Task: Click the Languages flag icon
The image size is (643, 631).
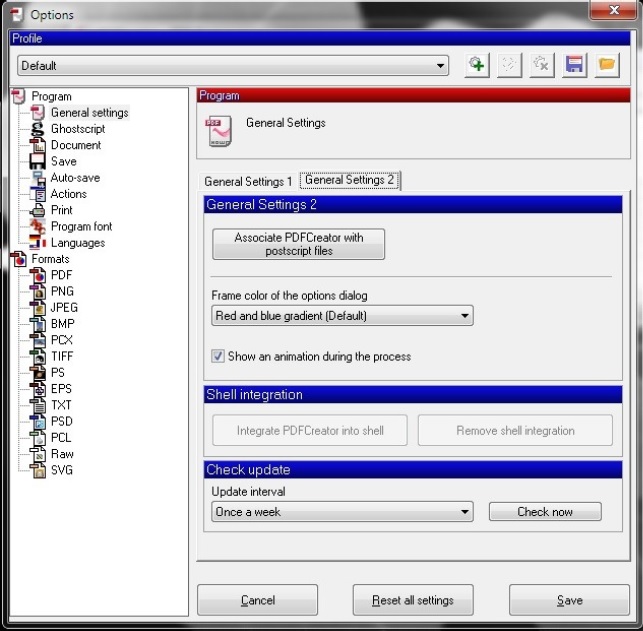Action: tap(37, 243)
